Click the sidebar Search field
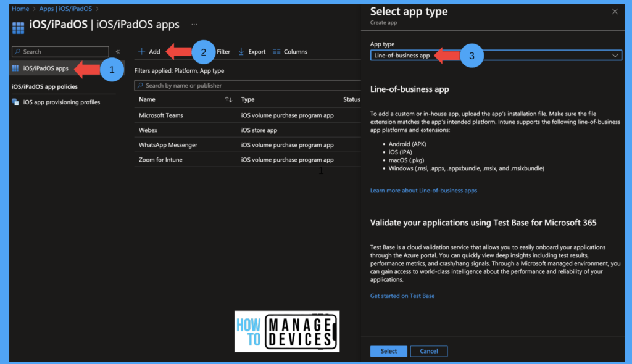632x364 pixels. click(x=60, y=52)
